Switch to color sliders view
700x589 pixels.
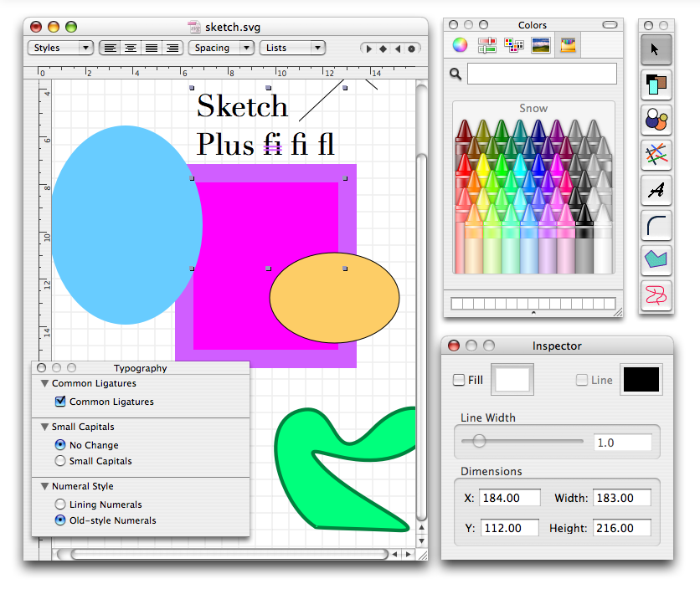click(x=487, y=45)
